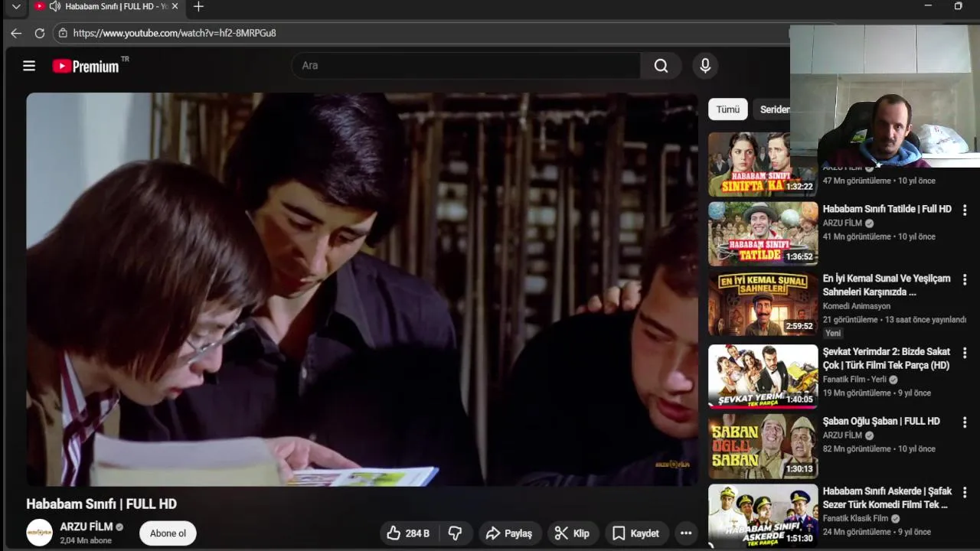
Task: View site information icon in address bar
Action: (x=63, y=33)
